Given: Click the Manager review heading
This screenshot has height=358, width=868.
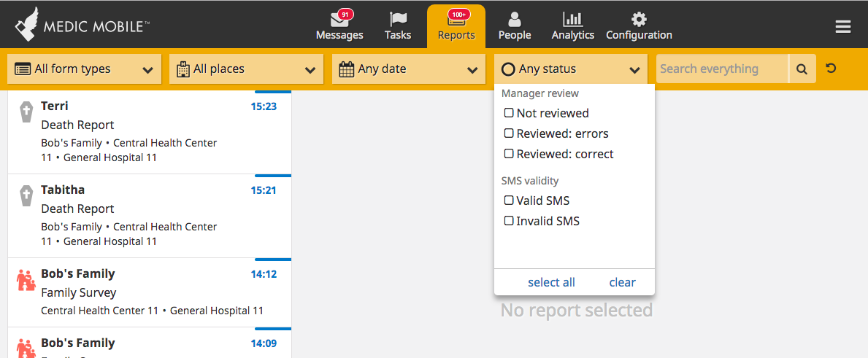Looking at the screenshot, I should point(540,93).
